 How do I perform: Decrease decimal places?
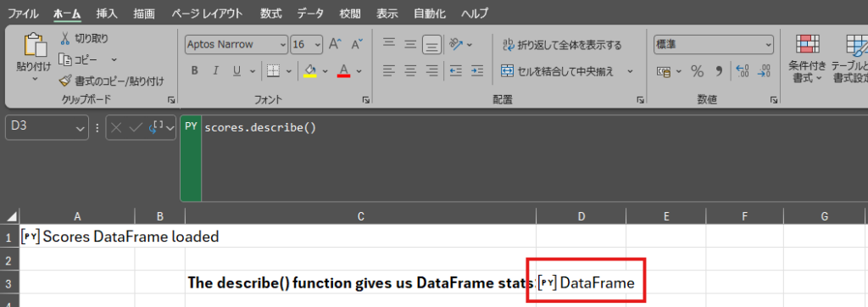point(765,71)
